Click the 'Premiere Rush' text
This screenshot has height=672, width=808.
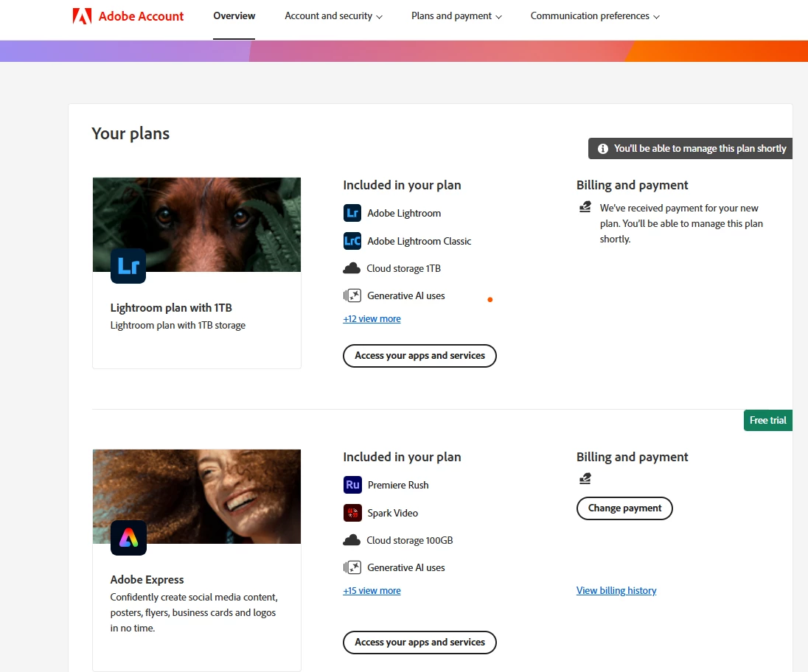[398, 485]
